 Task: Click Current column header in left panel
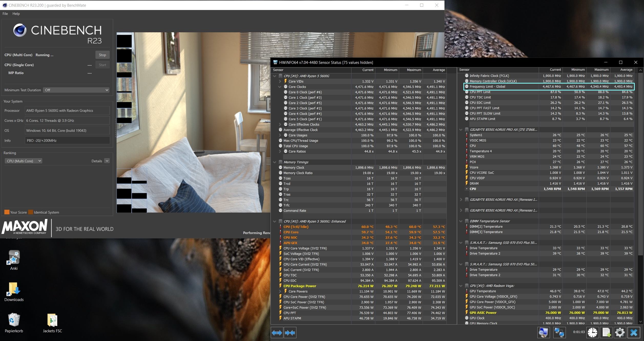coord(363,70)
